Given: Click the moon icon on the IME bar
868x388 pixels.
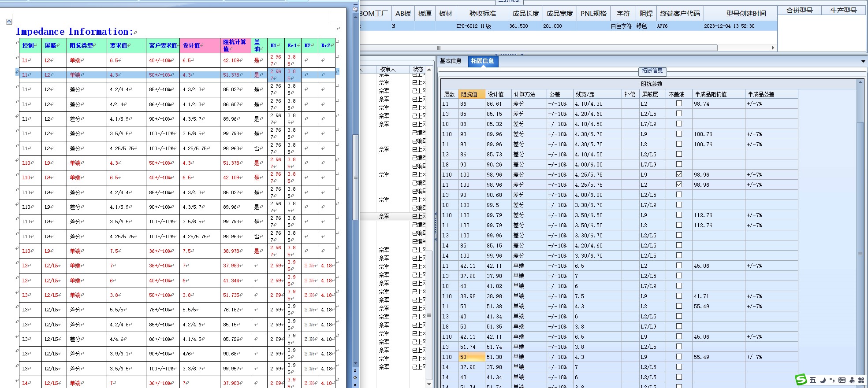Looking at the screenshot, I should (823, 380).
